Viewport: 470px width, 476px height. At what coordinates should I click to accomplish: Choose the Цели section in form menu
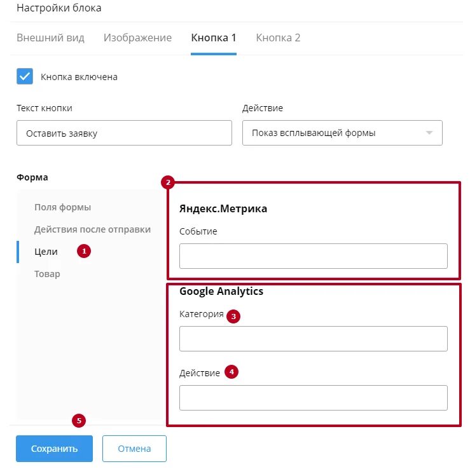46,252
